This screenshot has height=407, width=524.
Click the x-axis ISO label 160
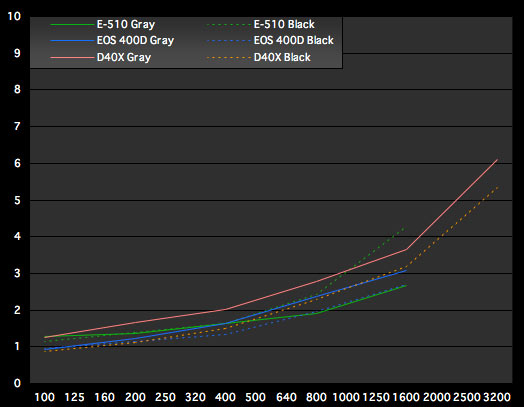tap(105, 397)
